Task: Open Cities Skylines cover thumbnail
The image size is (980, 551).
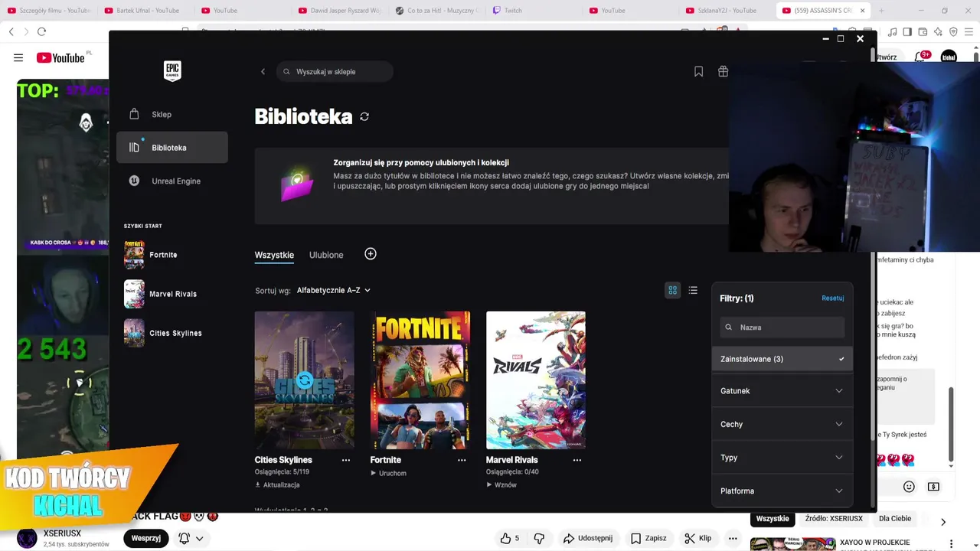Action: click(x=305, y=380)
